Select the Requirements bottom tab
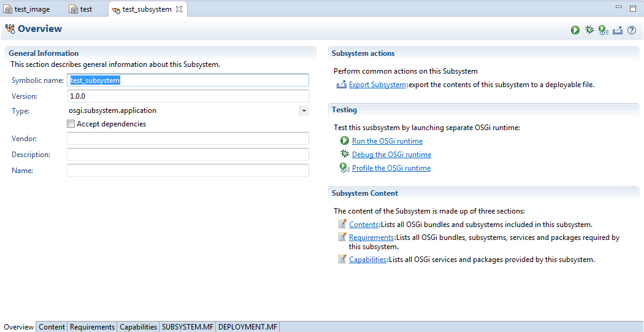This screenshot has width=644, height=332. pos(92,327)
